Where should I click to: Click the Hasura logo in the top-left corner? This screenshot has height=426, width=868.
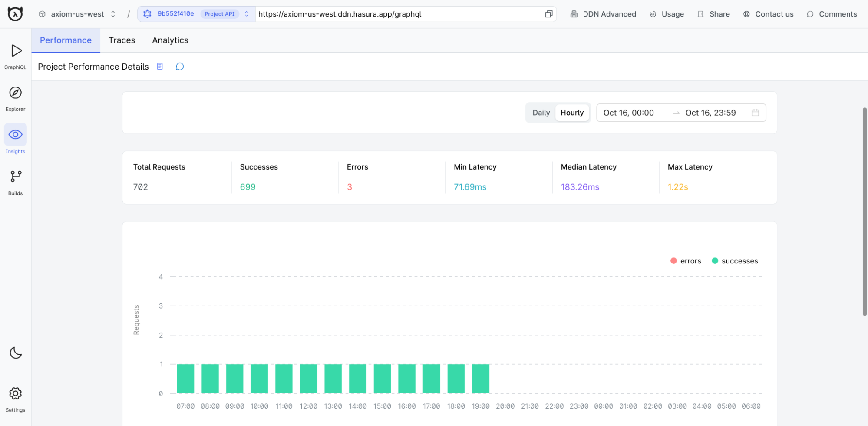pyautogui.click(x=15, y=14)
